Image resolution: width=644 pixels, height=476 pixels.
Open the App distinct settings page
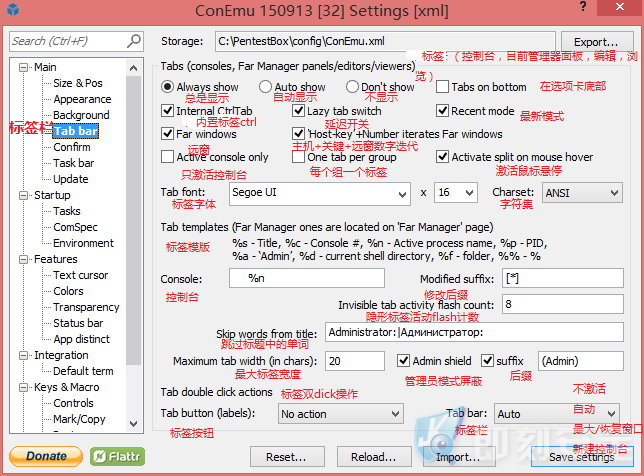[81, 339]
